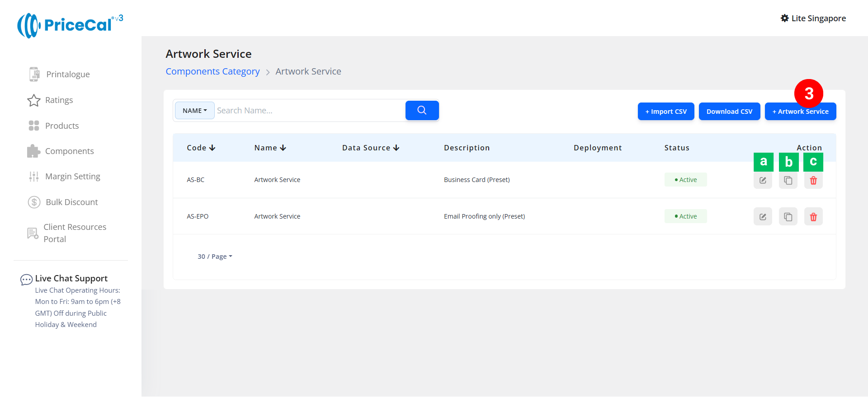Viewport: 868px width, 397px height.
Task: Follow the Components Category breadcrumb link
Action: tap(212, 71)
